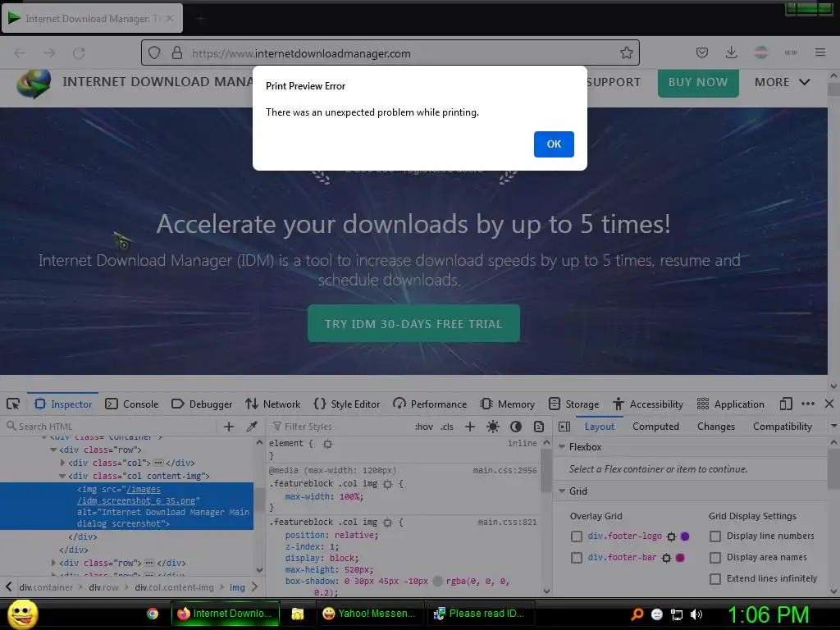This screenshot has height=630, width=840.
Task: Open the Downloads toolbar icon
Action: click(x=731, y=52)
